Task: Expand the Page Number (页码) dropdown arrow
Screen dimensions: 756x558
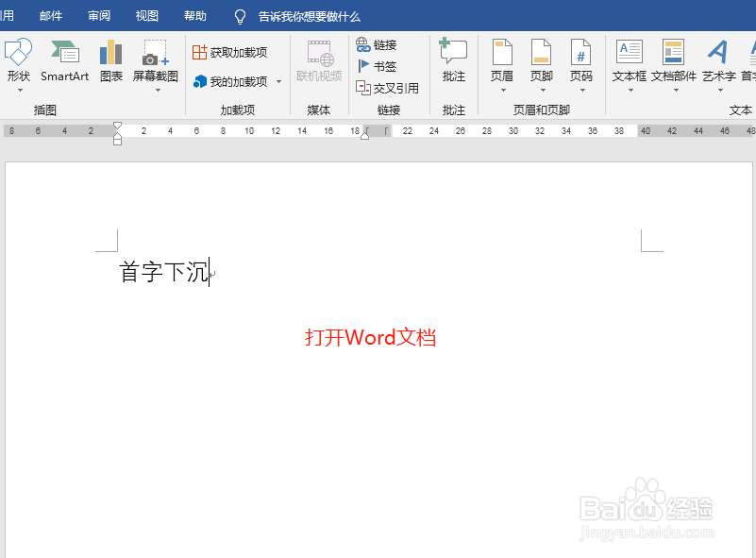Action: tap(582, 91)
